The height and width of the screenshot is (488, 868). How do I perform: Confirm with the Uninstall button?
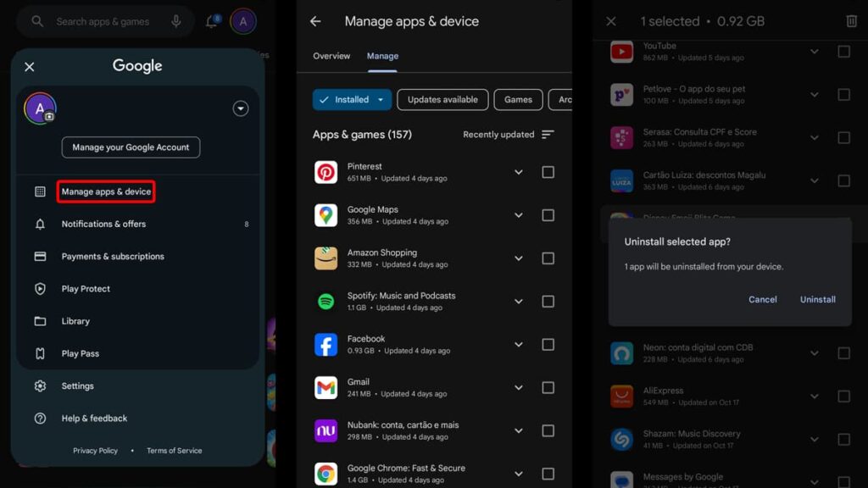coord(817,299)
